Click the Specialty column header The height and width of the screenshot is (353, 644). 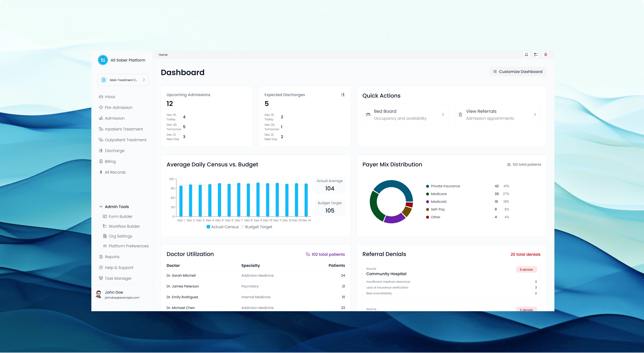click(250, 265)
